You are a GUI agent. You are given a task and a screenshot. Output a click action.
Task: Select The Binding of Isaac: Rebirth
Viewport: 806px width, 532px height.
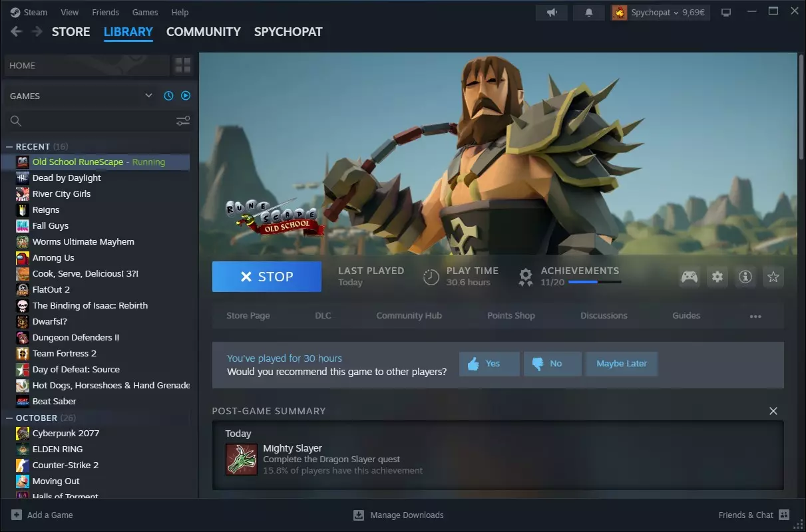tap(96, 306)
